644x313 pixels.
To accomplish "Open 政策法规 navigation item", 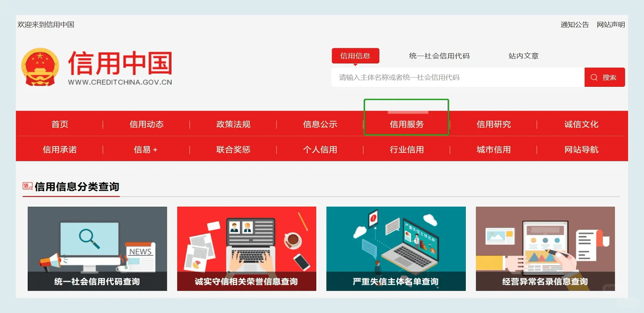I will tap(233, 124).
